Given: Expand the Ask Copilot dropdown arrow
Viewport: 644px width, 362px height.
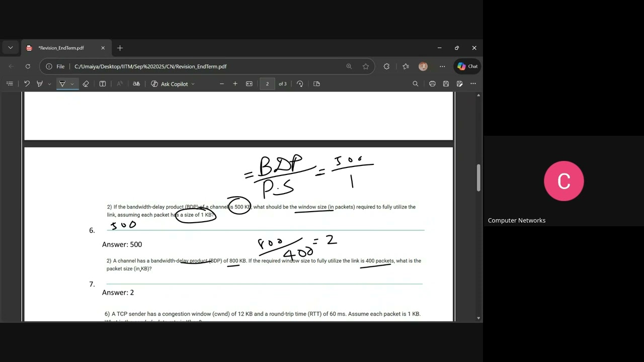Looking at the screenshot, I should (x=193, y=84).
